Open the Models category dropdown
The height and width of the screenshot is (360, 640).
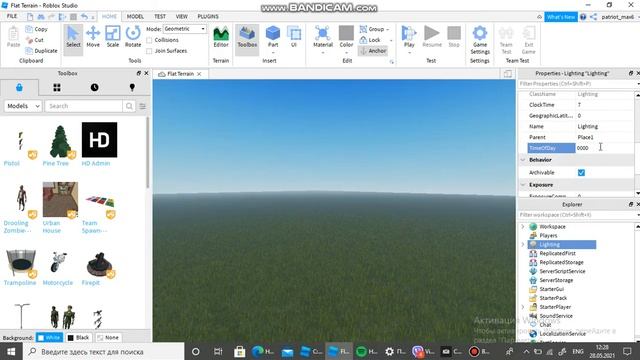pyautogui.click(x=23, y=106)
